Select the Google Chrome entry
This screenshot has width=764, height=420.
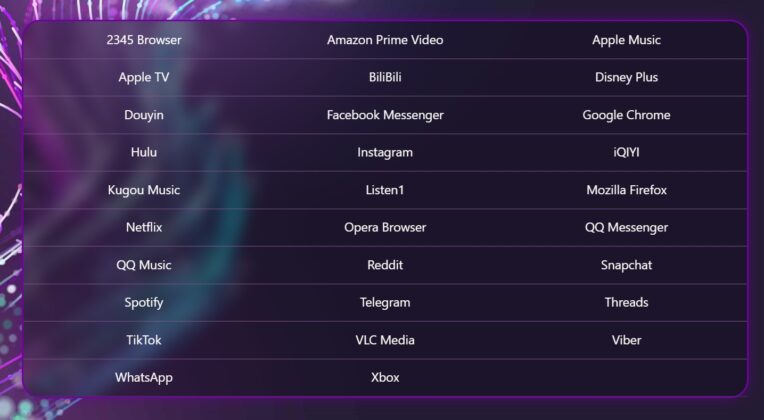[626, 115]
